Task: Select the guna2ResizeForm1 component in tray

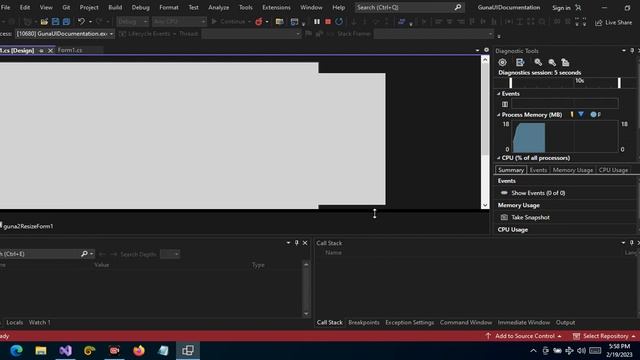Action: click(x=27, y=226)
